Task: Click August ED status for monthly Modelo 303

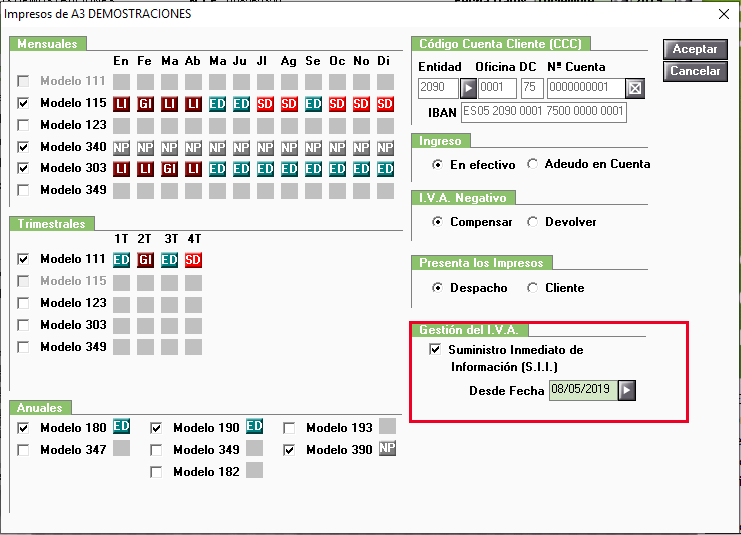Action: pyautogui.click(x=289, y=169)
